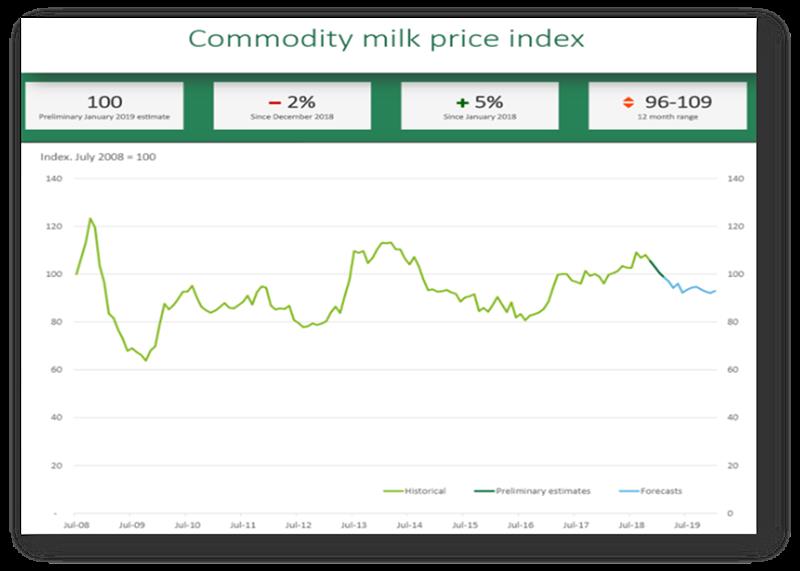The width and height of the screenshot is (800, 571).
Task: Select the Historical legend label
Action: tap(428, 491)
